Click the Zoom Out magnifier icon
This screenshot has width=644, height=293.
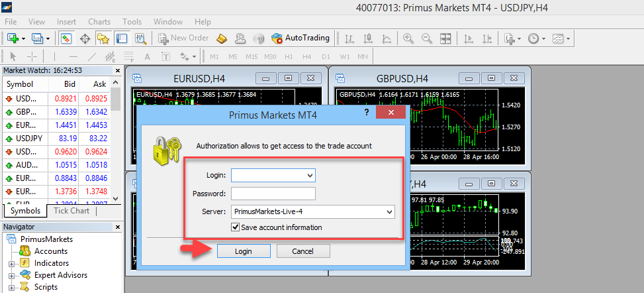(x=427, y=38)
